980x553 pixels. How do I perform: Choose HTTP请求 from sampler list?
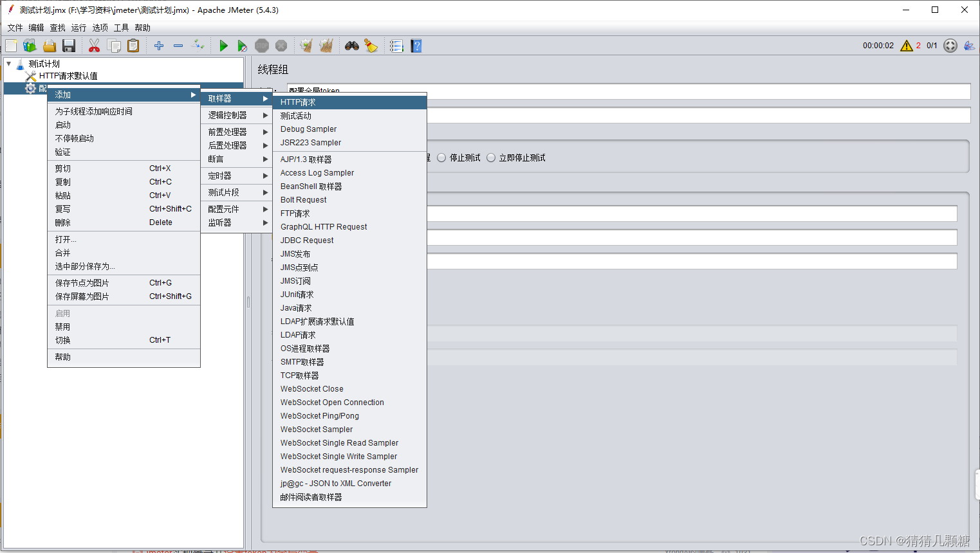[x=349, y=102]
